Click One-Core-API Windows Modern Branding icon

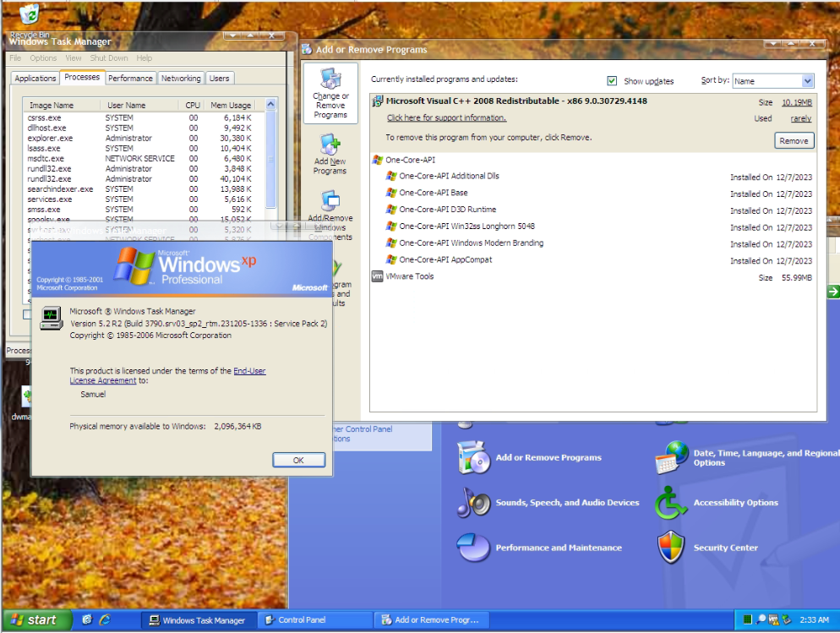tap(391, 243)
